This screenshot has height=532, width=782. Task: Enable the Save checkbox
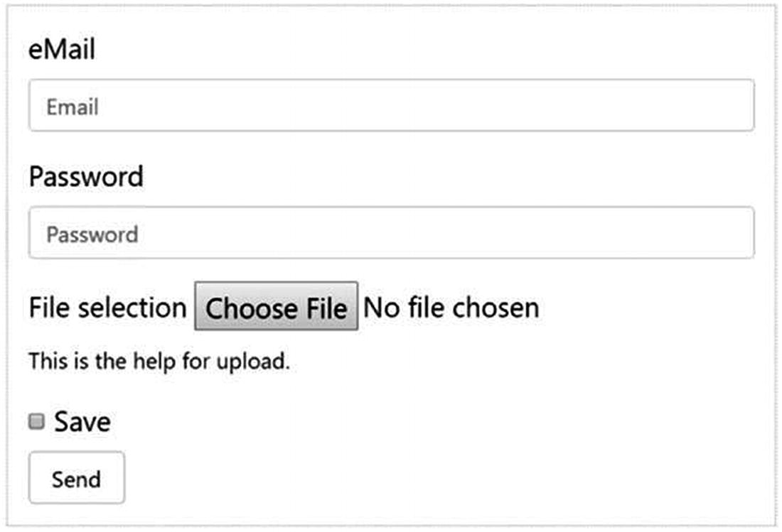pyautogui.click(x=36, y=423)
